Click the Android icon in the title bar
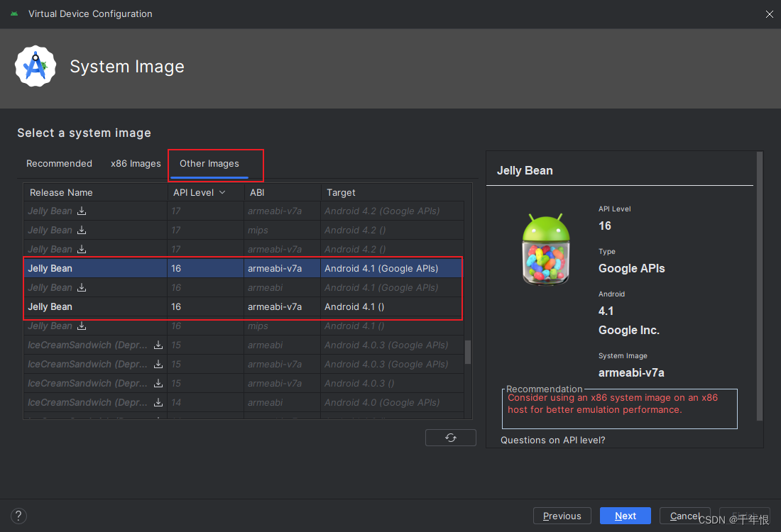The width and height of the screenshot is (781, 532). (14, 14)
